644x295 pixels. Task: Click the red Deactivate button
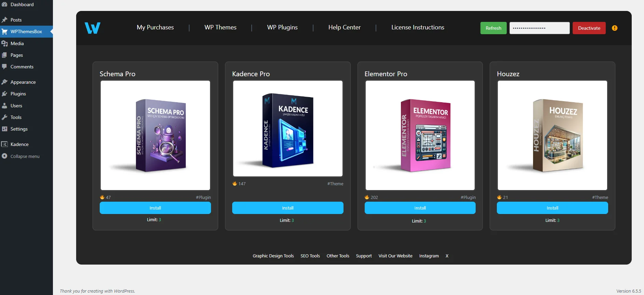pos(589,28)
